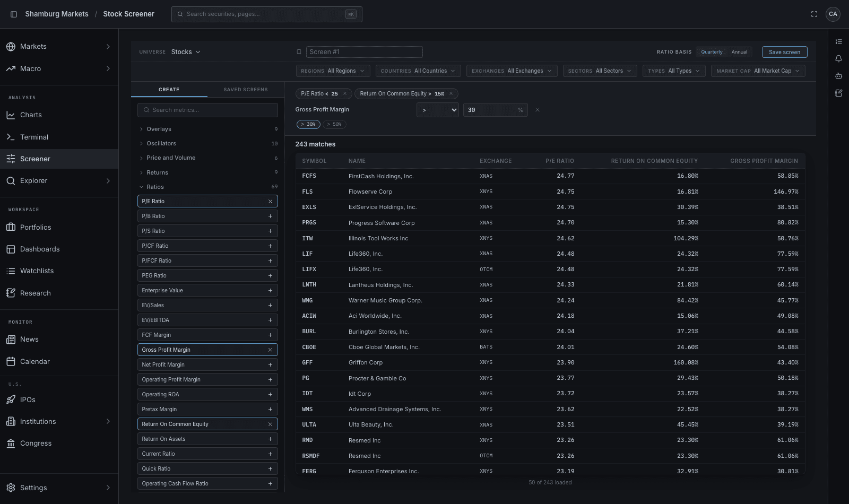Open the CA user avatar menu
The height and width of the screenshot is (504, 849).
coord(833,14)
